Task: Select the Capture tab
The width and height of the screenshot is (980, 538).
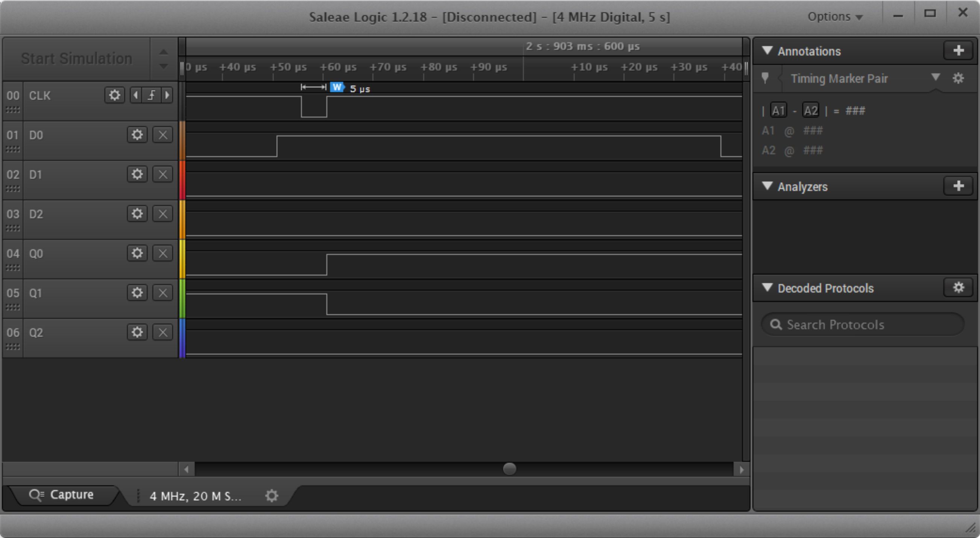Action: click(x=63, y=495)
